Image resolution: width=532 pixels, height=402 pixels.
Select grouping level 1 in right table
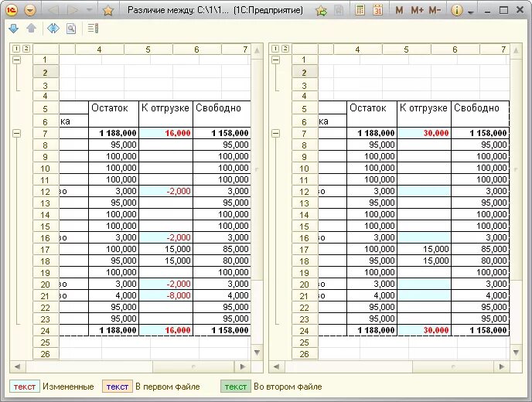tap(275, 49)
